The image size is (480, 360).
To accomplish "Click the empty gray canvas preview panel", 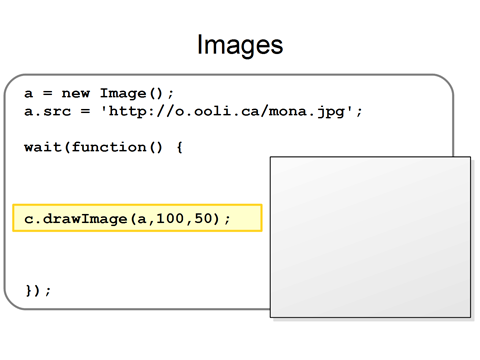I will pyautogui.click(x=370, y=237).
